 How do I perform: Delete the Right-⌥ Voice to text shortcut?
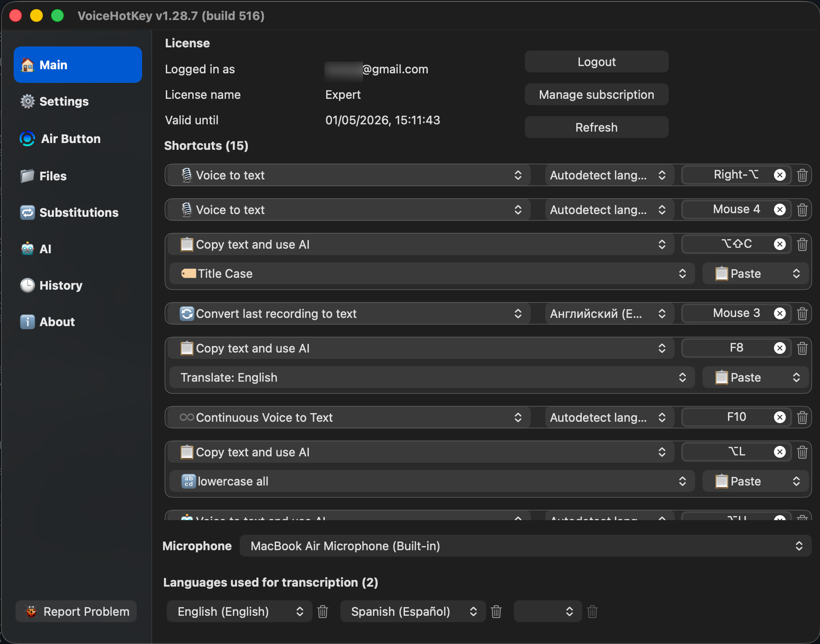(802, 175)
